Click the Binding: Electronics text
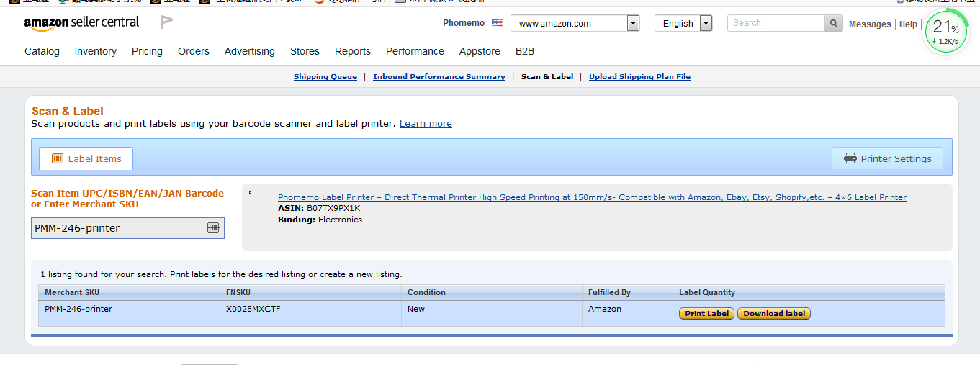Image resolution: width=980 pixels, height=365 pixels. coord(320,220)
